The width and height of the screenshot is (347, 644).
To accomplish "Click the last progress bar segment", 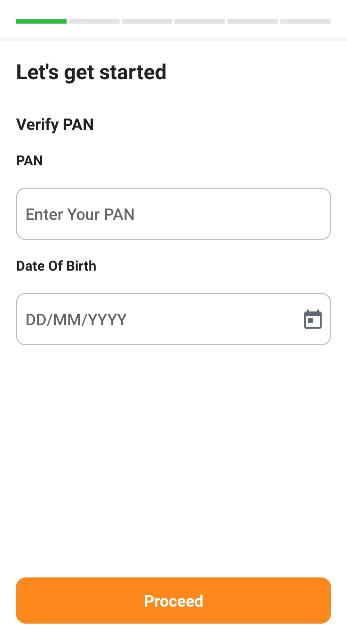I will coord(306,22).
